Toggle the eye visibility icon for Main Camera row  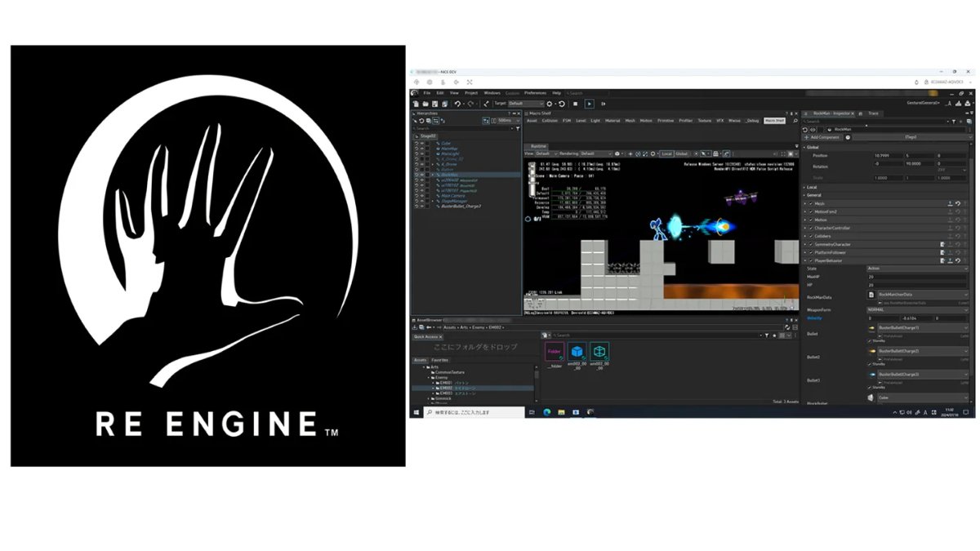click(422, 196)
